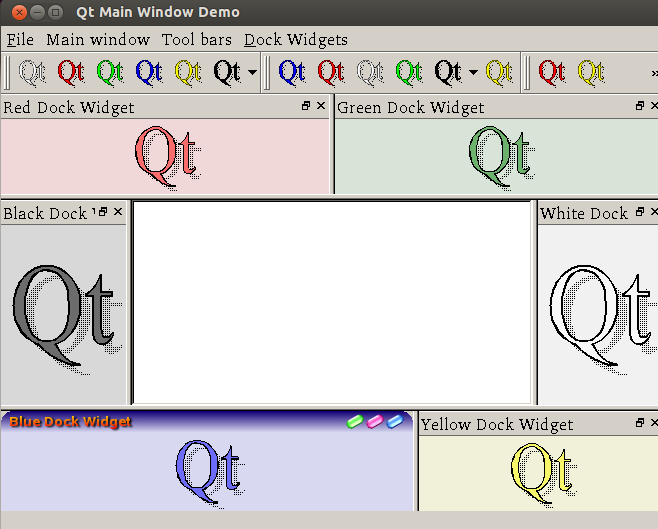Click the White Dock title text
This screenshot has height=529, width=658.
[x=584, y=214]
